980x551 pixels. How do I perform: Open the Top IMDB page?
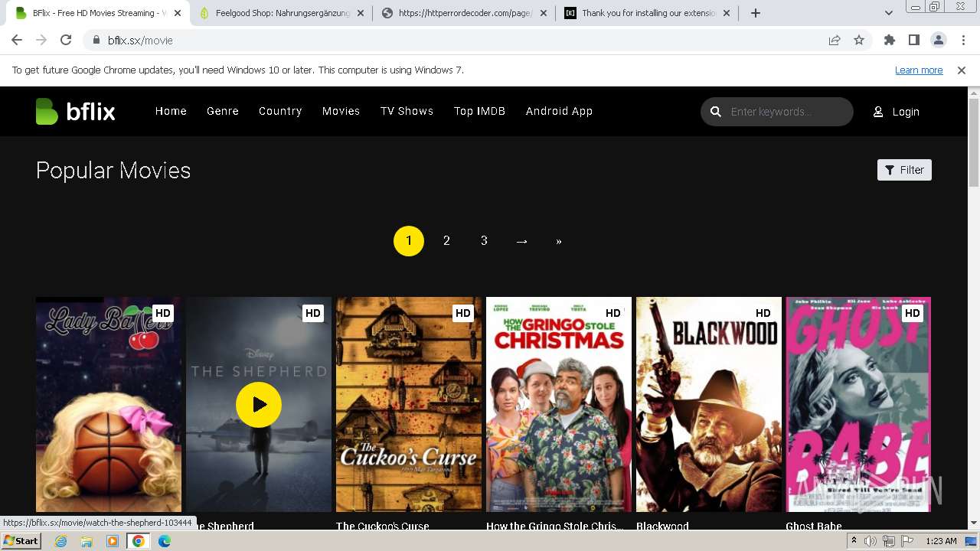pos(479,111)
